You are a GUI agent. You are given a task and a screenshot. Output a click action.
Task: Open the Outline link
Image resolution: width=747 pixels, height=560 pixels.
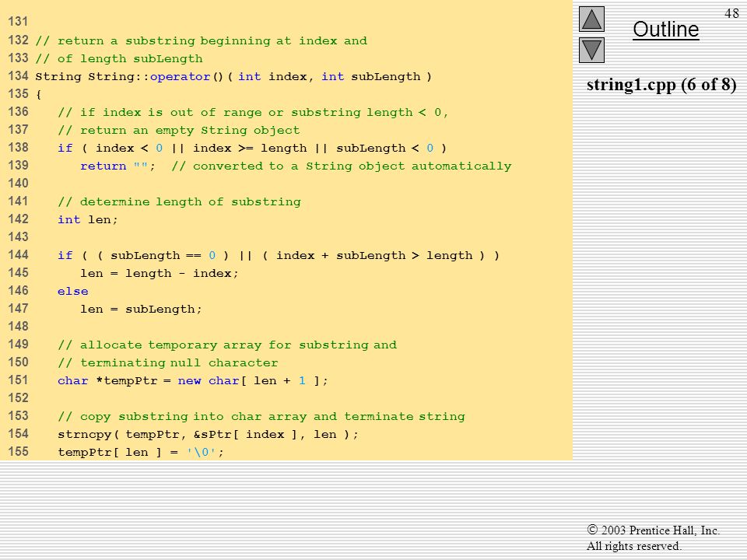click(x=665, y=30)
